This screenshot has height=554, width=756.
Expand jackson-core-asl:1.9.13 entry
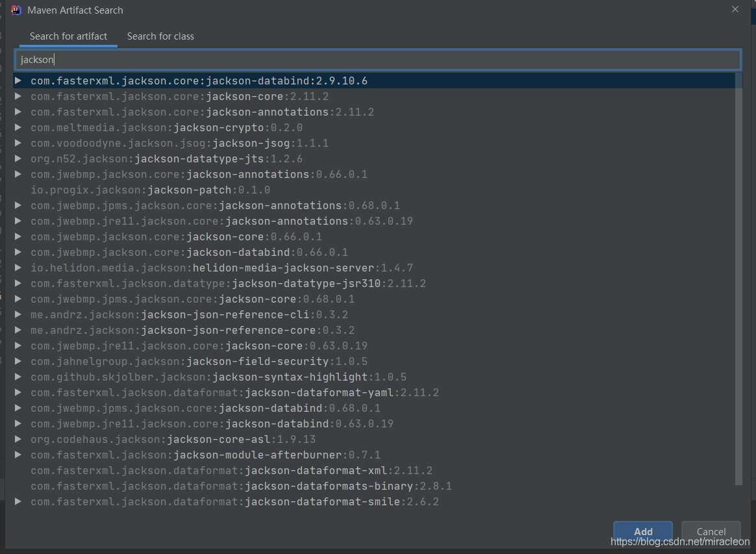[18, 438]
